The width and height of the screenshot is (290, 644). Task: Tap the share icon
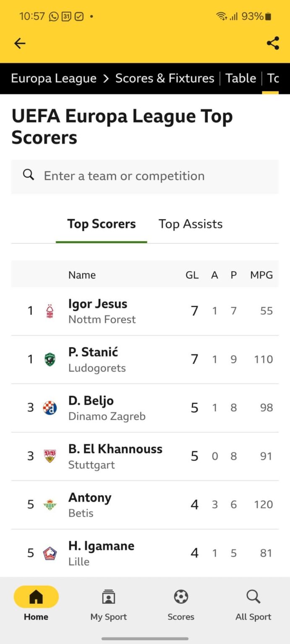point(273,43)
